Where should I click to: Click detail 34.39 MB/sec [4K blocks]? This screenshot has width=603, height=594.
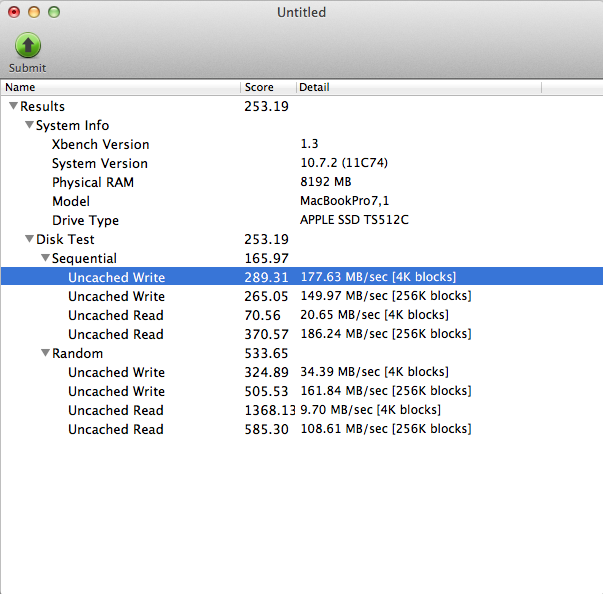click(374, 372)
